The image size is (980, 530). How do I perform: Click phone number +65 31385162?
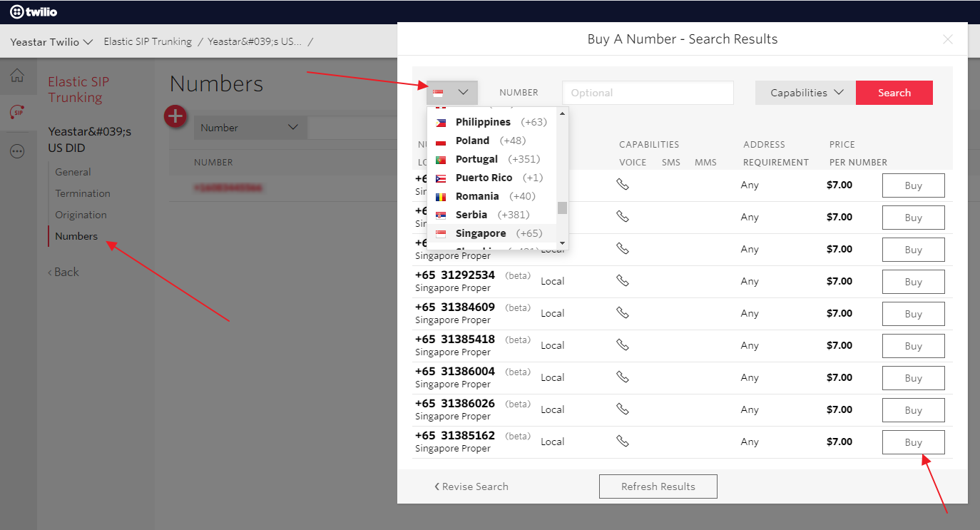(x=455, y=435)
